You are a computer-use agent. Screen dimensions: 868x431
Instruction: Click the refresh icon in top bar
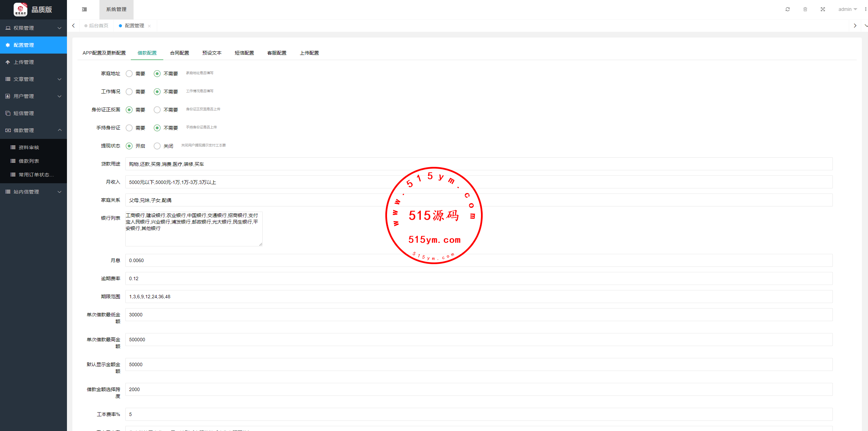coord(787,10)
